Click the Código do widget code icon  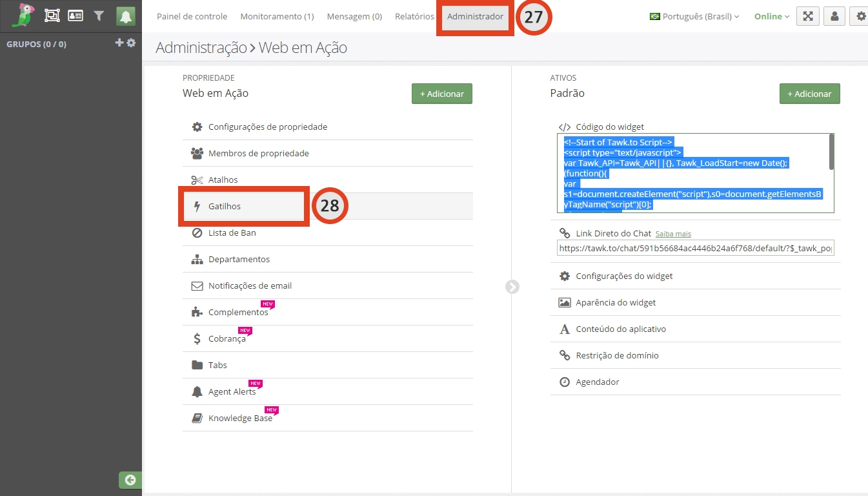[565, 127]
